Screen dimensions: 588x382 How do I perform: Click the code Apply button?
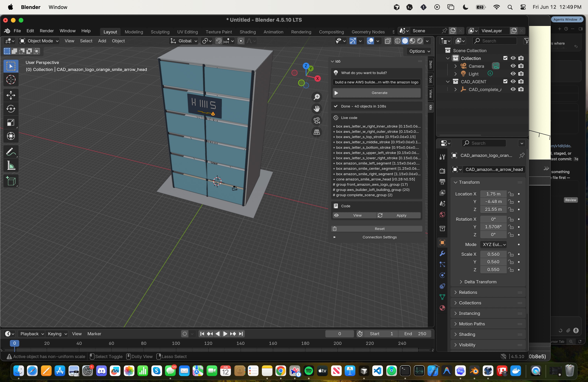pyautogui.click(x=399, y=216)
